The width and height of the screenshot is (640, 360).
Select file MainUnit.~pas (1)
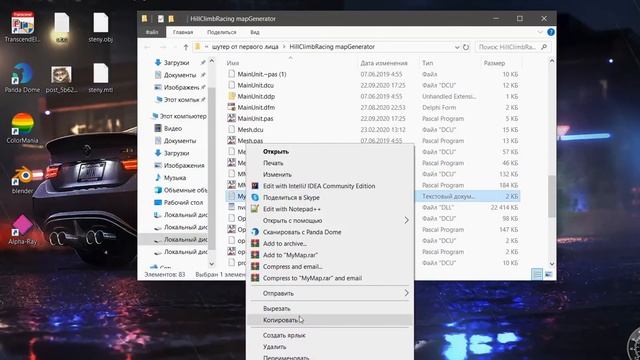click(x=257, y=74)
